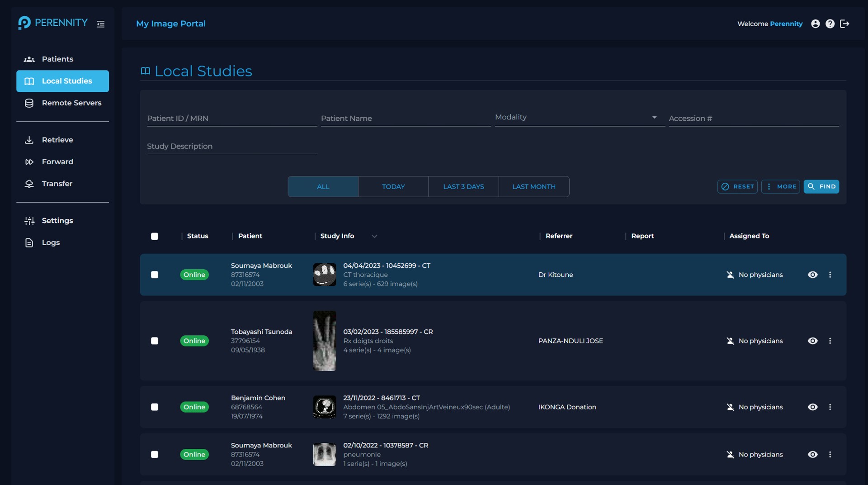
Task: Expand the Study Info column sort chevron
Action: (374, 236)
